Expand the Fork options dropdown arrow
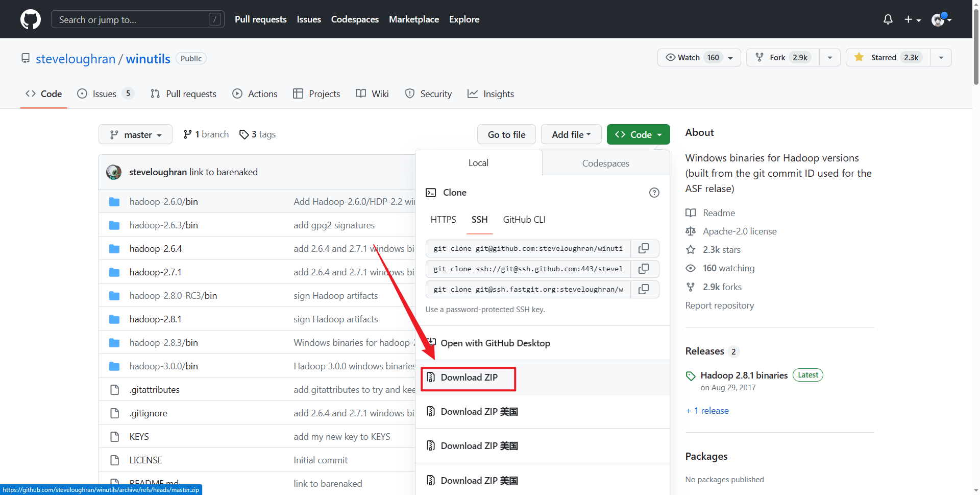 click(830, 58)
